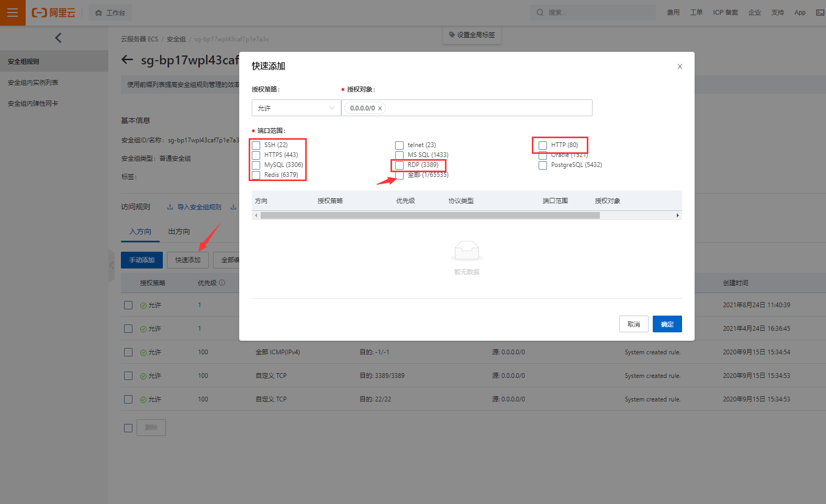Click the Cloud Shell terminal icon
826x504 pixels.
(820, 13)
